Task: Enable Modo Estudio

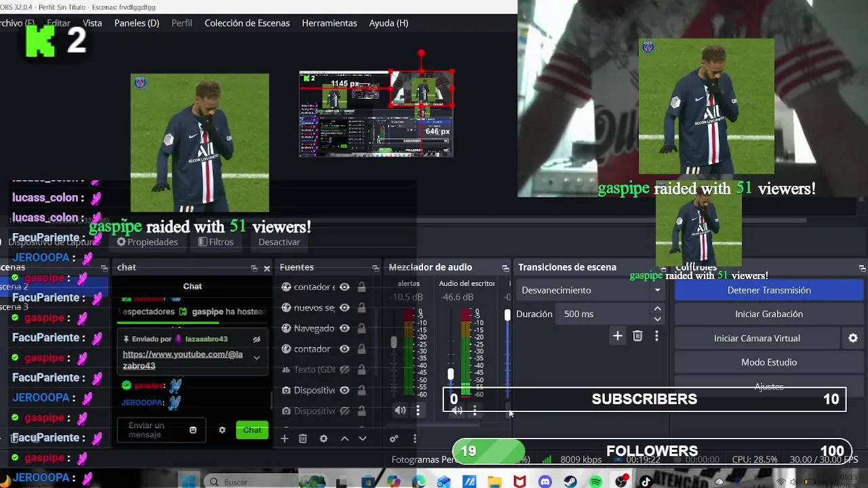Action: [x=769, y=362]
